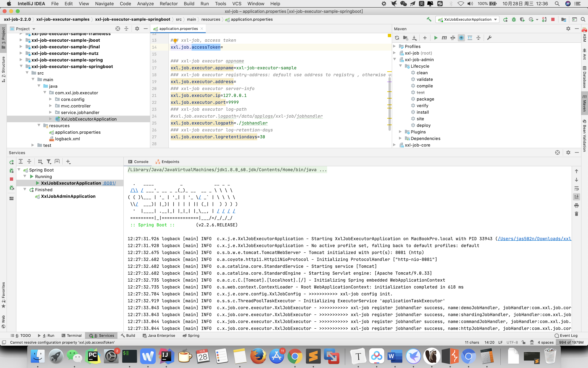Collapse the Maven Lifecycle node
Viewport: 588px width, 368px height.
tap(400, 66)
